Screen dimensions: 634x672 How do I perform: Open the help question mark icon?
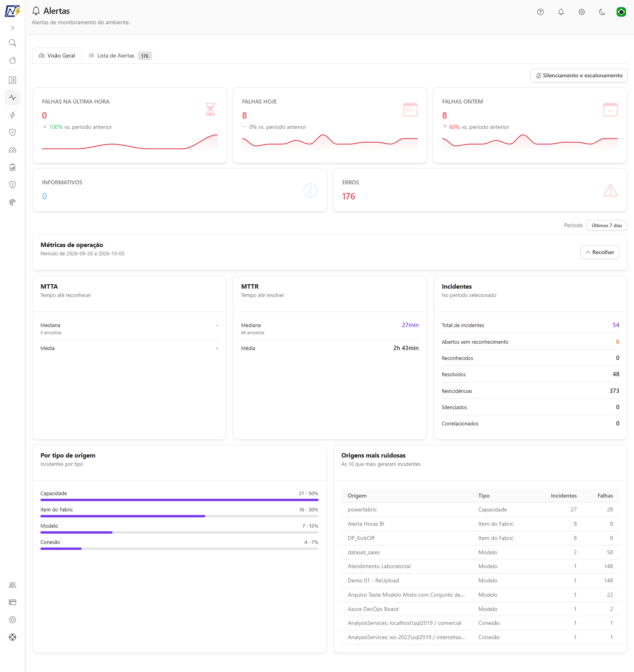pos(540,12)
